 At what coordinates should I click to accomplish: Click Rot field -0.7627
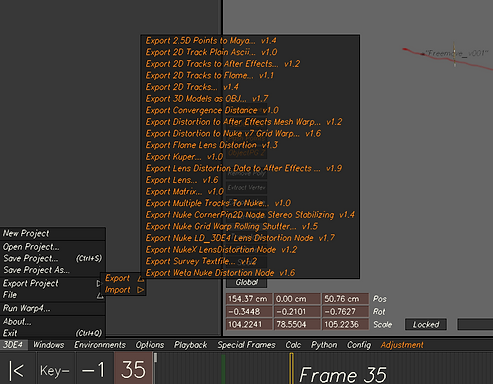pos(345,311)
